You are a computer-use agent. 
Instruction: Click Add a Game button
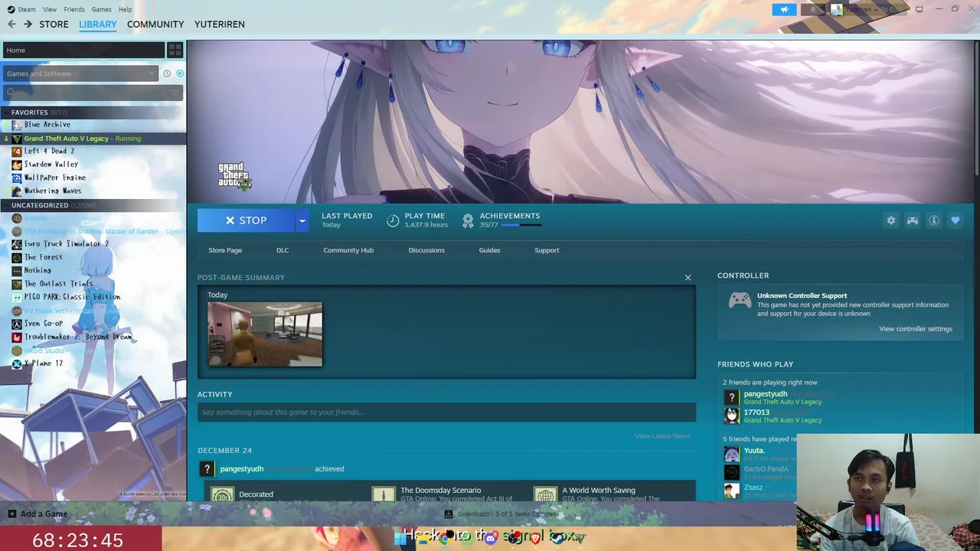[x=38, y=514]
